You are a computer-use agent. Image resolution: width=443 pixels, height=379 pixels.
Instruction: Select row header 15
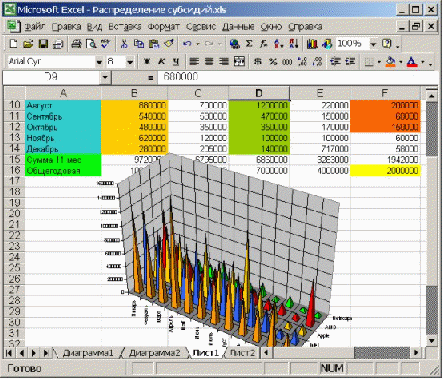pyautogui.click(x=14, y=160)
